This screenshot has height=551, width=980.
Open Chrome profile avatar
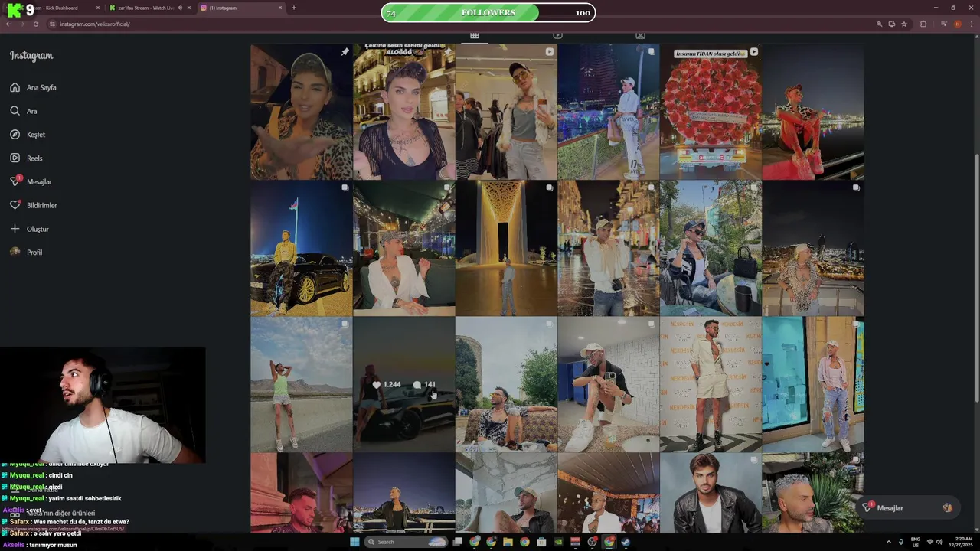click(957, 24)
